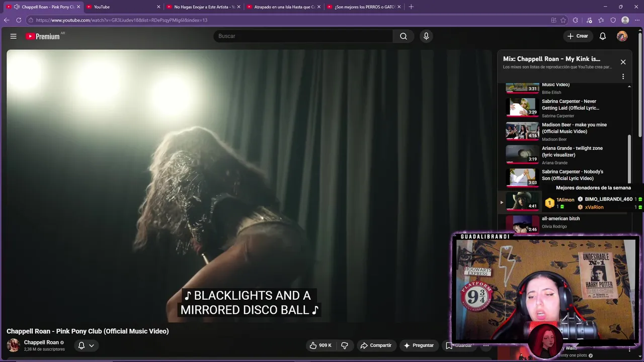The width and height of the screenshot is (644, 362).
Task: Switch to the plain YouTube tab
Action: pos(122,7)
